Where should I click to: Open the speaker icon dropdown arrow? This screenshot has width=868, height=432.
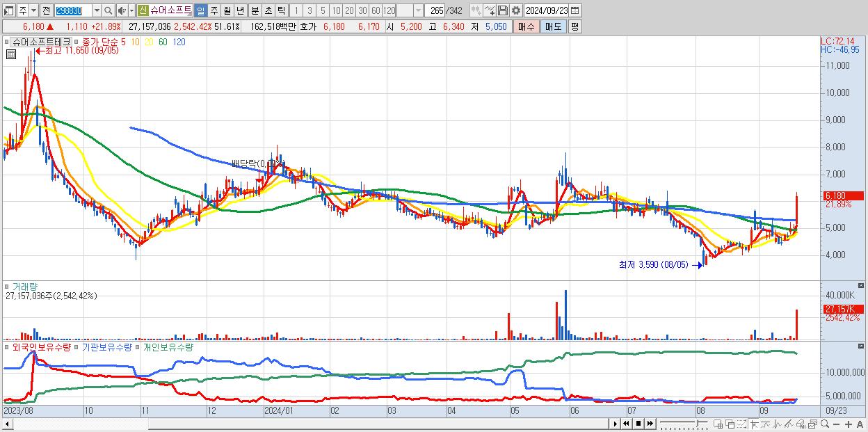click(131, 10)
